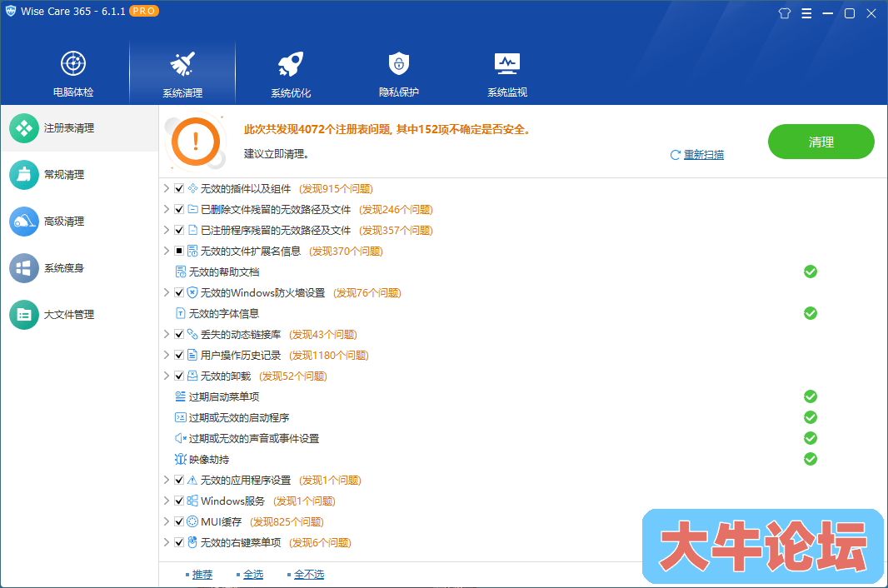Uncheck the 无效的应用程序设置 checkbox
Image resolution: width=888 pixels, height=588 pixels.
(179, 481)
